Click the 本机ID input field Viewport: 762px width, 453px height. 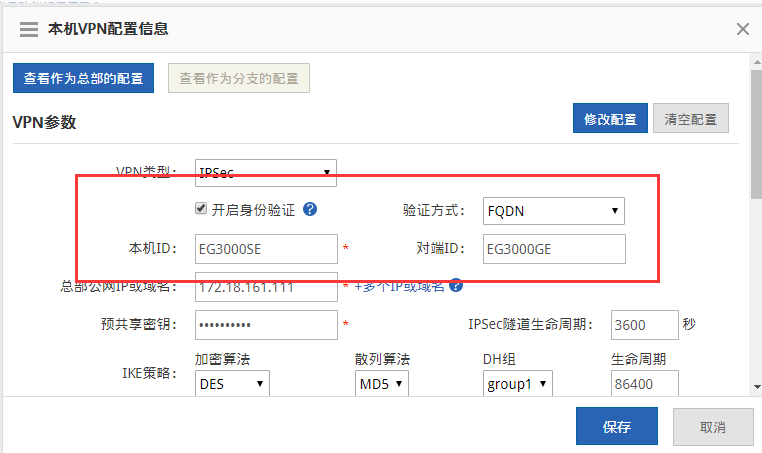pyautogui.click(x=266, y=248)
